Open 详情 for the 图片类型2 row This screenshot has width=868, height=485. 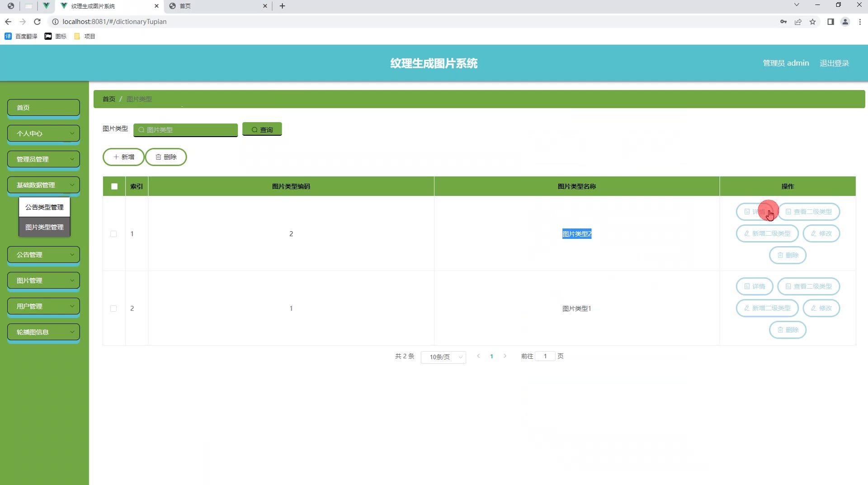[755, 212]
